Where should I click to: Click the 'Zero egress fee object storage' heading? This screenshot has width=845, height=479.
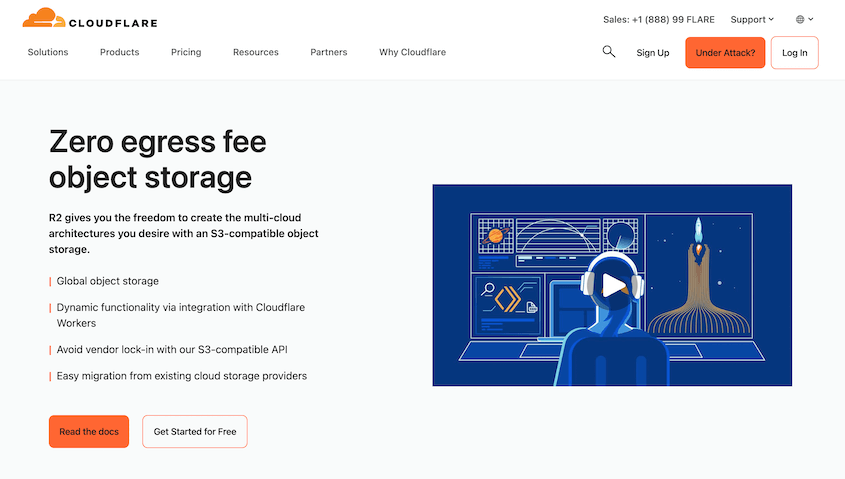[157, 159]
